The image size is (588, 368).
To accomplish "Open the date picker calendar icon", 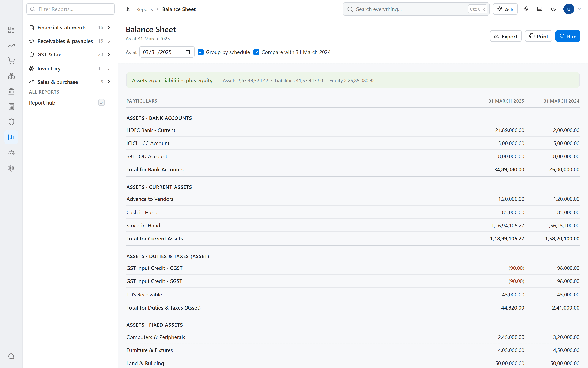I will pos(188,52).
